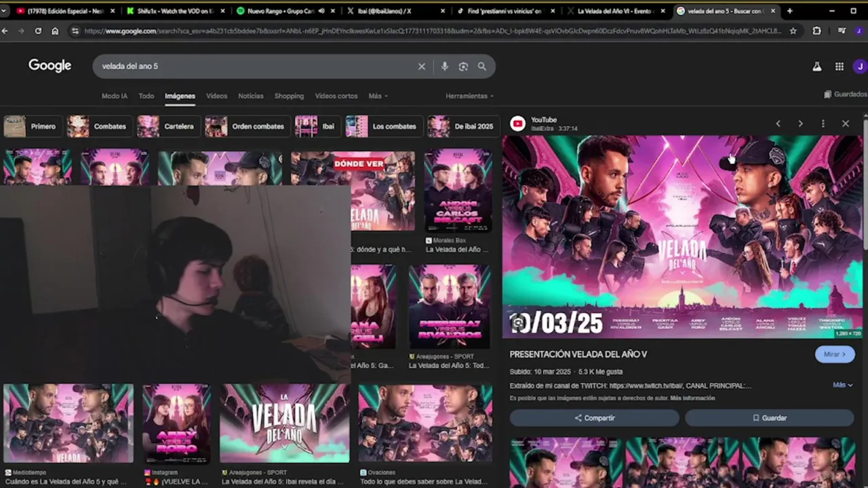Switch to Shifu1x Kick VOD tab
868x488 pixels.
[175, 11]
